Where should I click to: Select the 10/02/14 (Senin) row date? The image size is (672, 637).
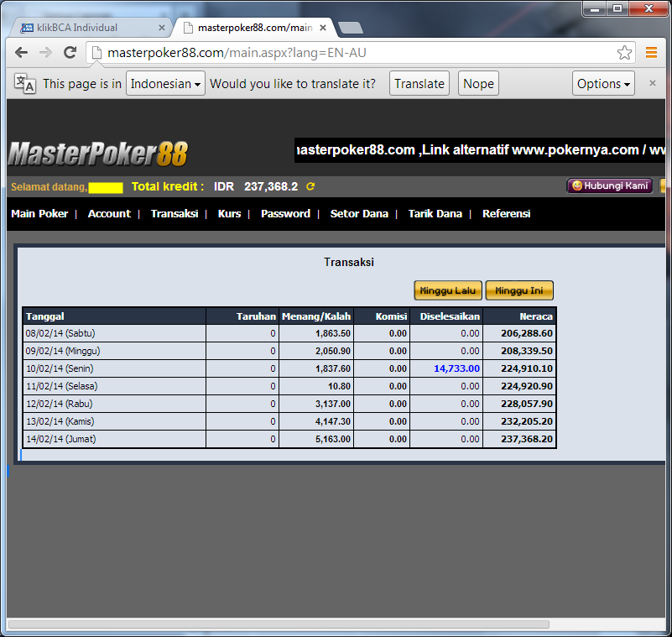pyautogui.click(x=60, y=368)
